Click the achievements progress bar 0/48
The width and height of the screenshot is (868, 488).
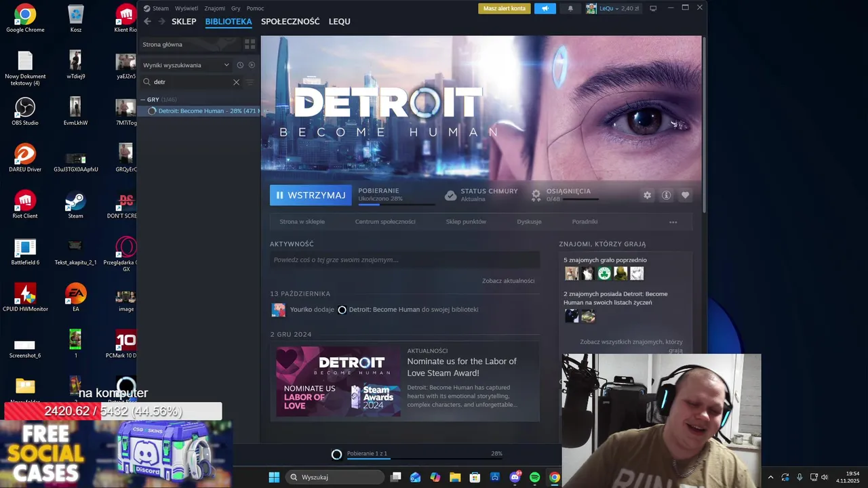point(580,199)
